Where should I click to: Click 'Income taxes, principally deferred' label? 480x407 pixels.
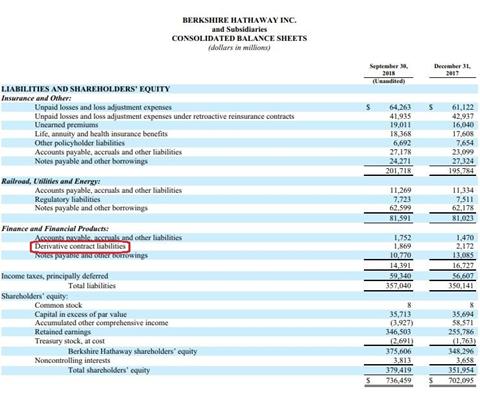pyautogui.click(x=55, y=276)
